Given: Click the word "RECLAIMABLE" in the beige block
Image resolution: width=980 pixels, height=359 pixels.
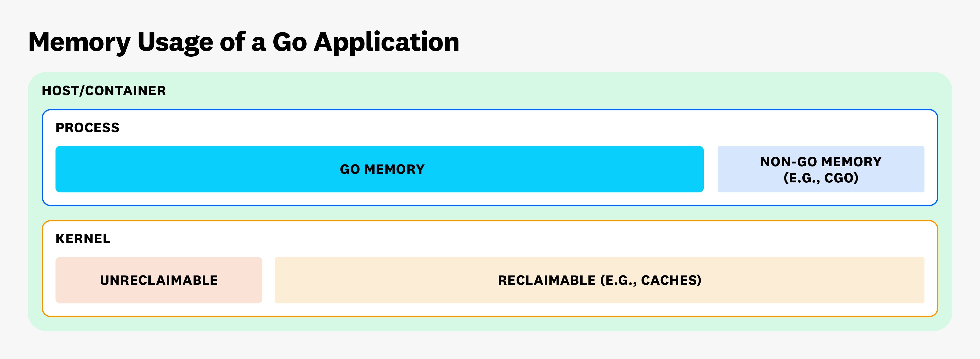Looking at the screenshot, I should (x=546, y=280).
